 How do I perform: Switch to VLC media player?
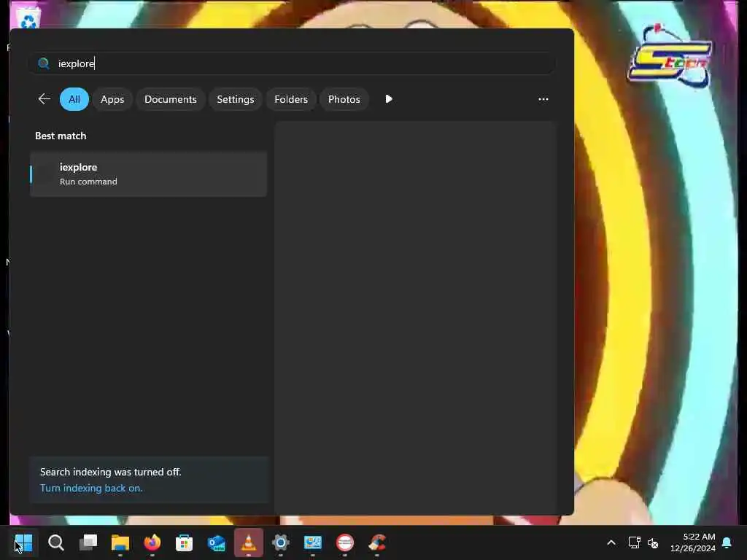pyautogui.click(x=248, y=542)
